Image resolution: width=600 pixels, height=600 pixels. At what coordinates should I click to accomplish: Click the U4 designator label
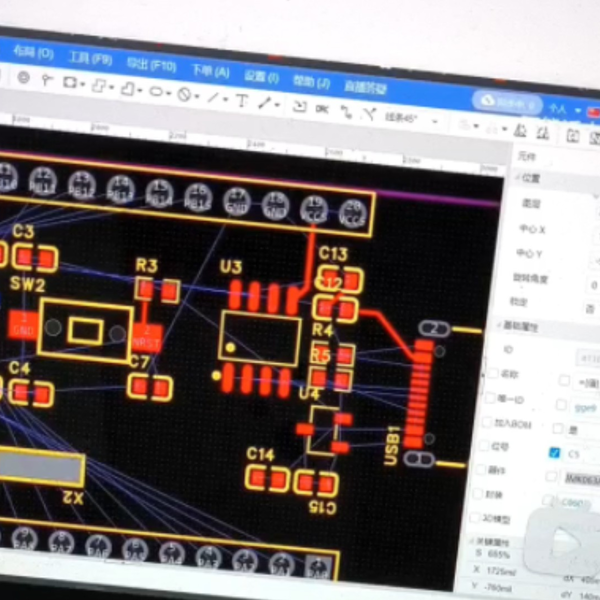309,394
